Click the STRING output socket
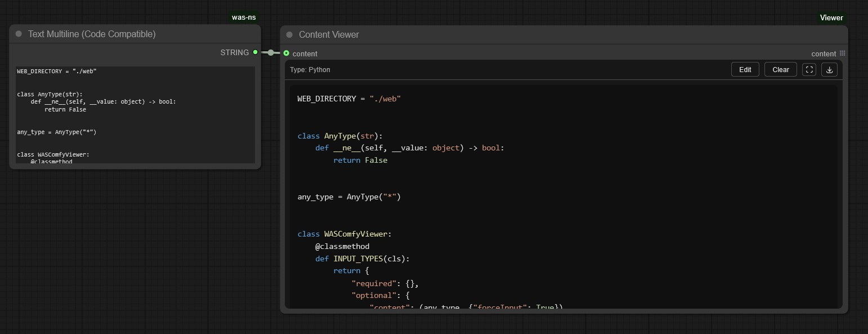 (x=255, y=52)
